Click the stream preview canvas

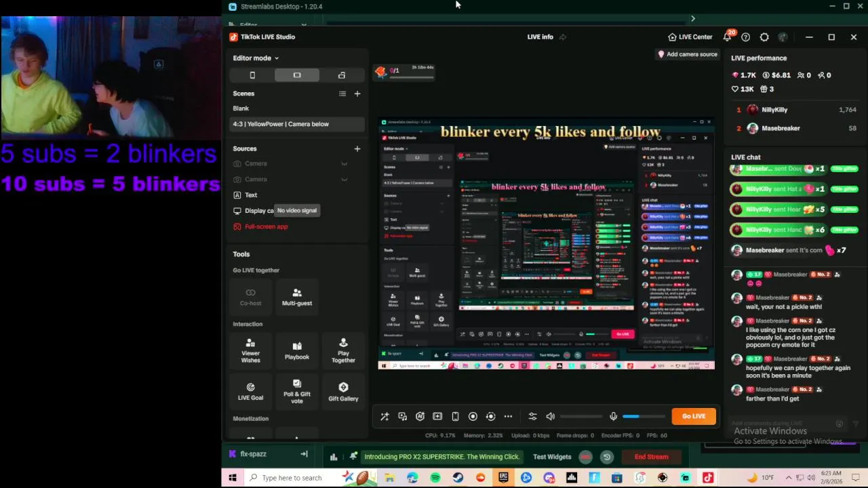click(x=546, y=244)
